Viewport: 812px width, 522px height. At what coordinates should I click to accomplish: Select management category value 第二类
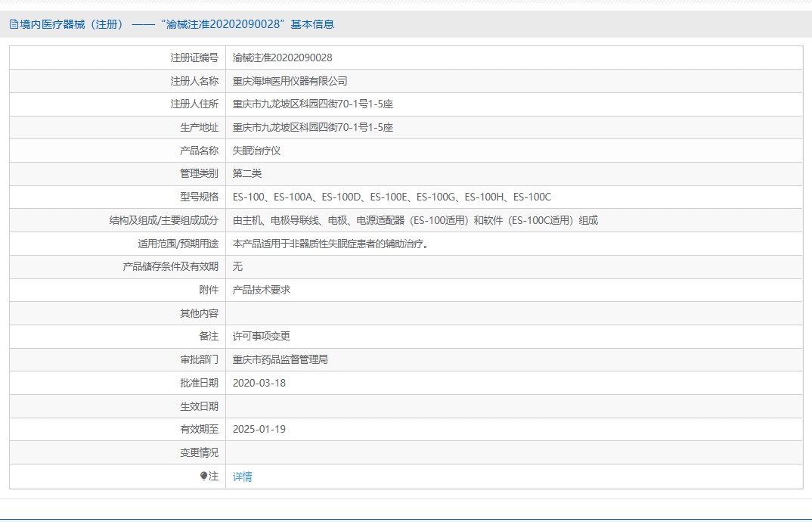(247, 174)
